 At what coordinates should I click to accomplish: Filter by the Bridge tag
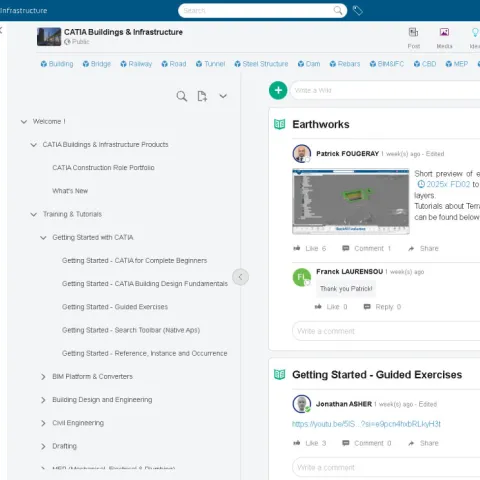pyautogui.click(x=97, y=64)
